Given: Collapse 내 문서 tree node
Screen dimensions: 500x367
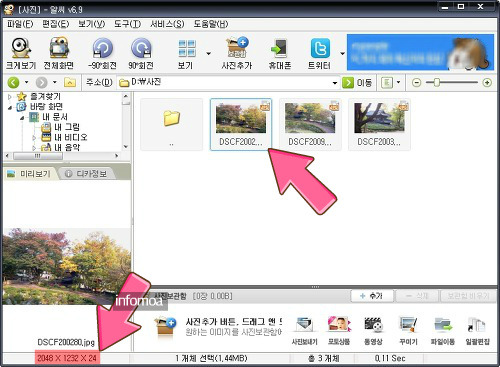Looking at the screenshot, I should (x=22, y=118).
